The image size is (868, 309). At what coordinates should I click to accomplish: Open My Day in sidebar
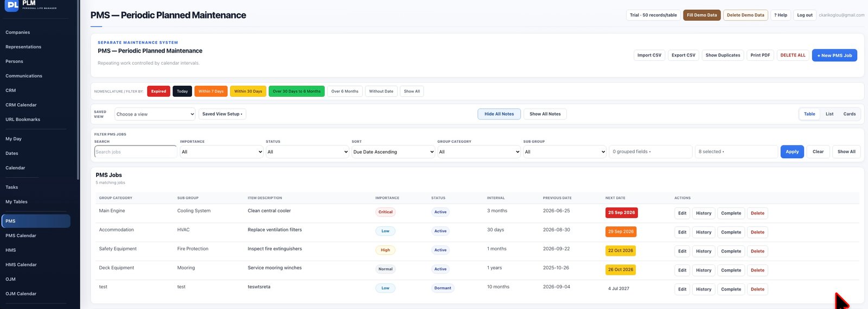point(14,139)
